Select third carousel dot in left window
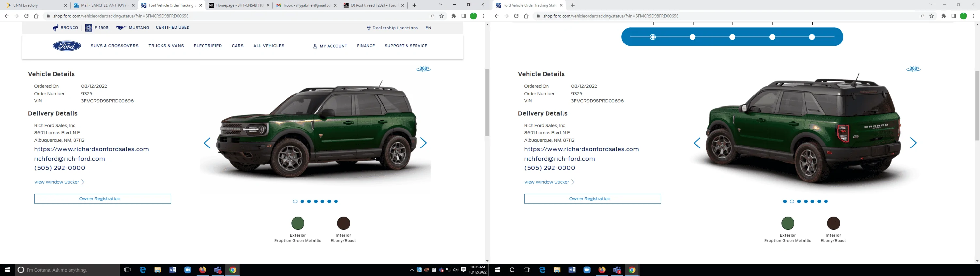Viewport: 980px width, 276px height. coord(309,202)
